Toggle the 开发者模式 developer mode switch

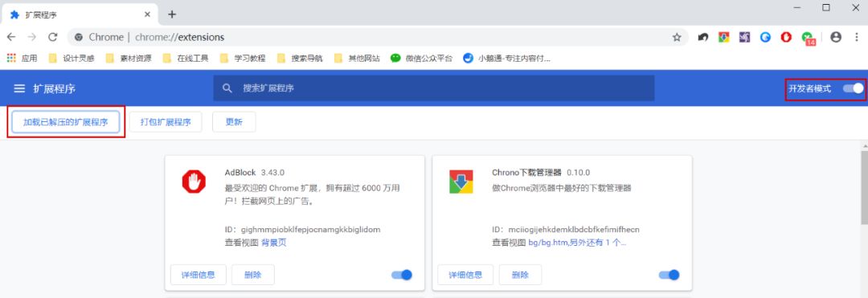click(x=853, y=88)
